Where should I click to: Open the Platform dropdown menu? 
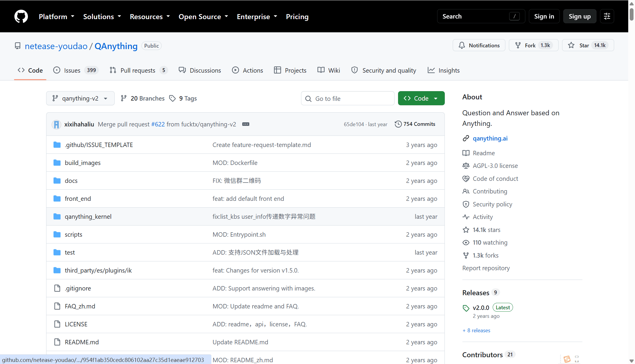click(56, 16)
